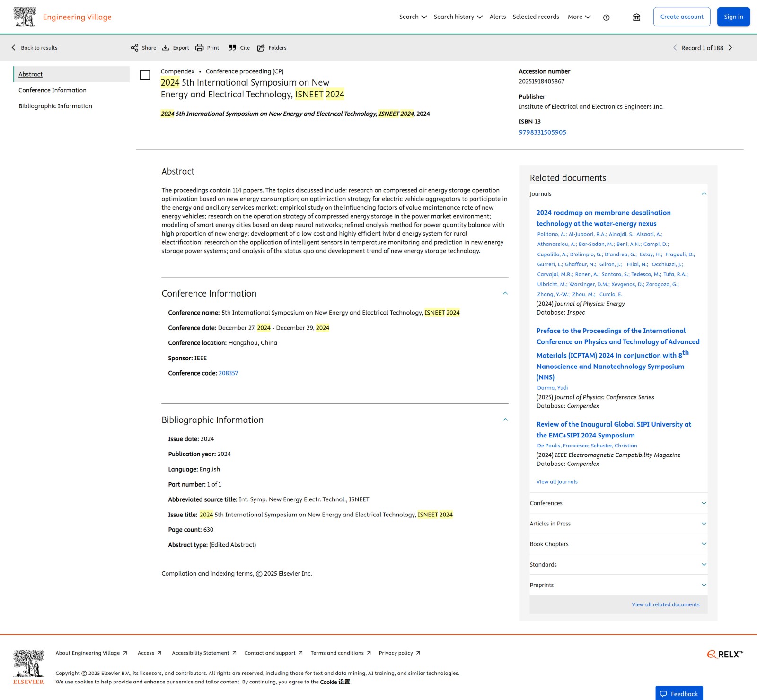Open conference code 208357 link
757x700 pixels.
(228, 373)
